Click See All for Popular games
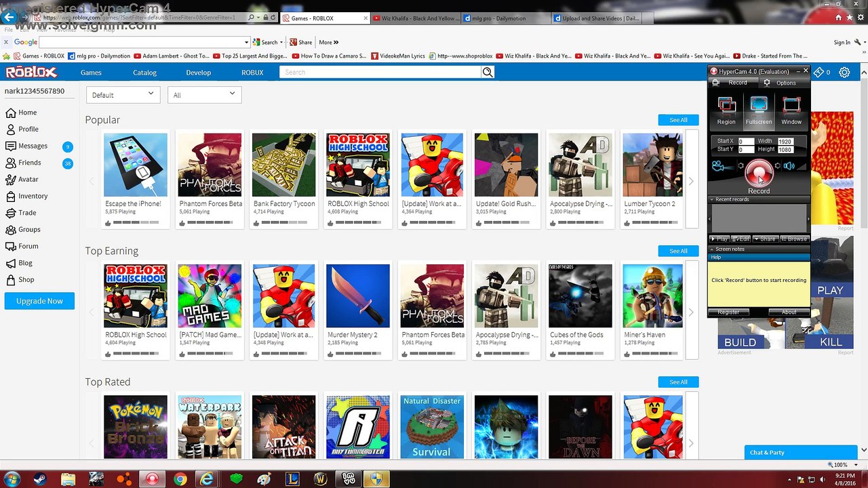Screen dimensions: 868x488 pyautogui.click(x=678, y=120)
